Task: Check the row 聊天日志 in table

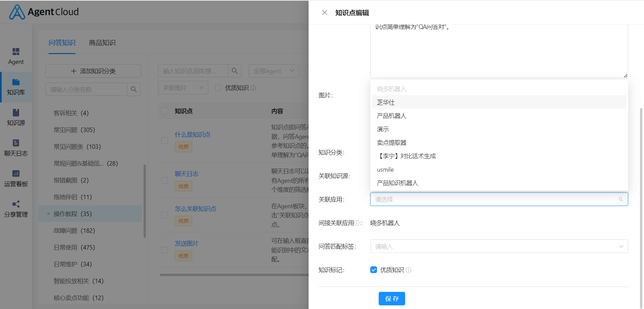Action: coord(165,180)
